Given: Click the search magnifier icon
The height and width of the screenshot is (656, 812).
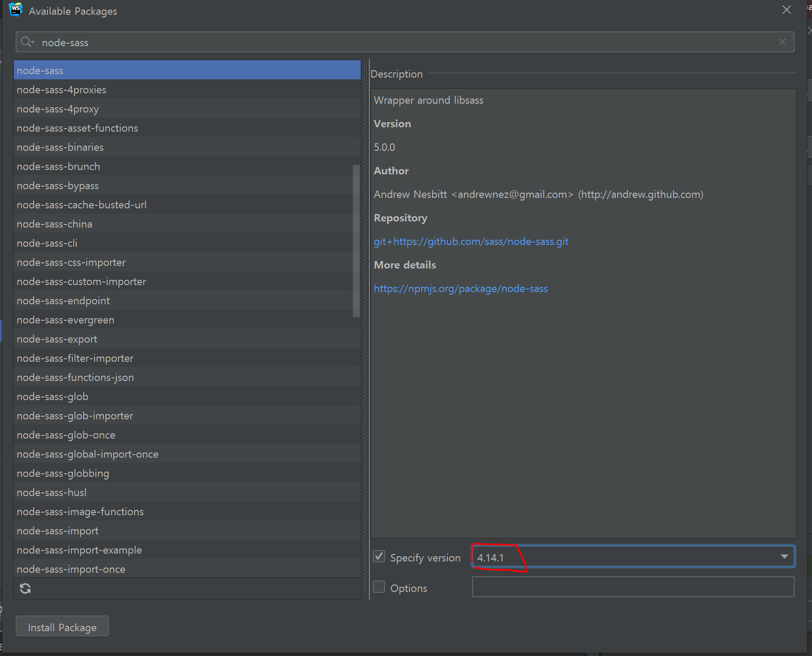Looking at the screenshot, I should click(27, 42).
